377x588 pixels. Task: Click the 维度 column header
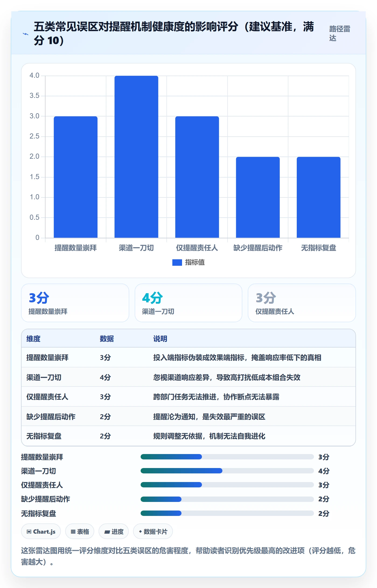[33, 339]
